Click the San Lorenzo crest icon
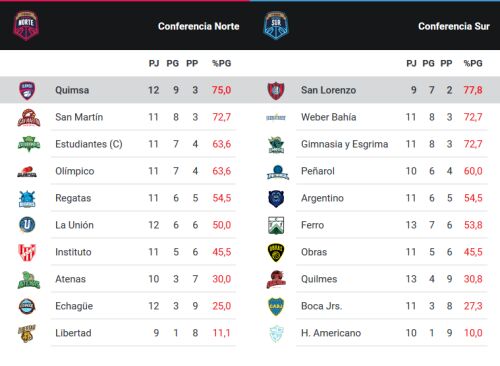 pyautogui.click(x=276, y=90)
